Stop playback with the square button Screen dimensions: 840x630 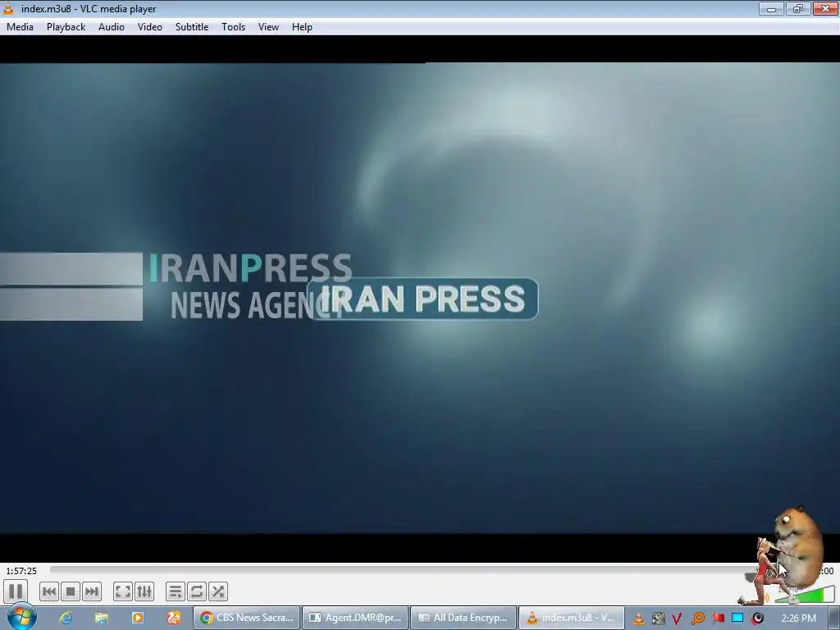pyautogui.click(x=71, y=591)
